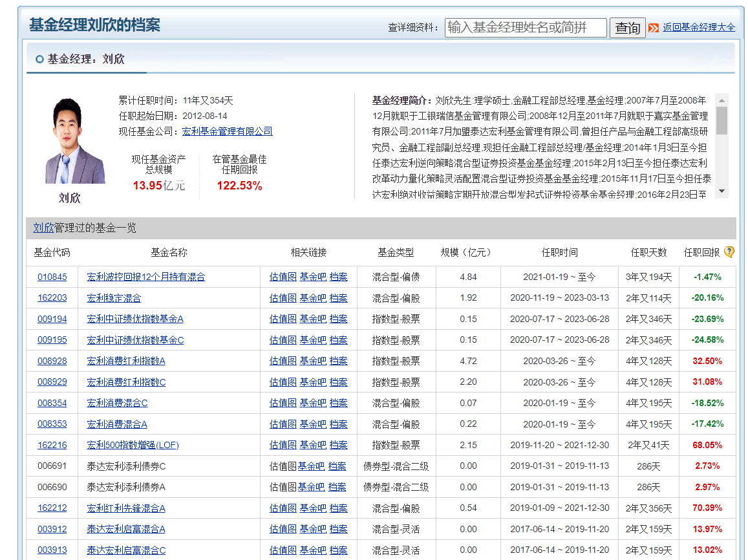Viewport: 748px width, 560px height.
Task: Open fund code 010845 link
Action: pyautogui.click(x=52, y=277)
